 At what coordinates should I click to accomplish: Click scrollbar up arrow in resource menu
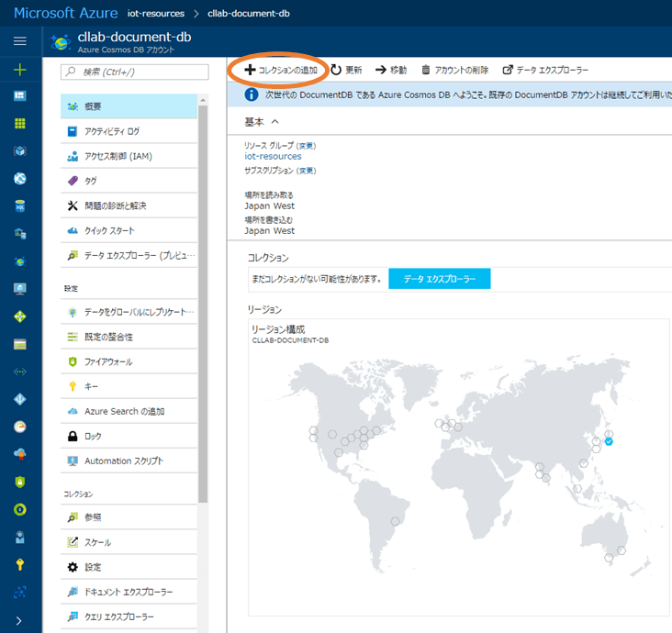[x=203, y=100]
